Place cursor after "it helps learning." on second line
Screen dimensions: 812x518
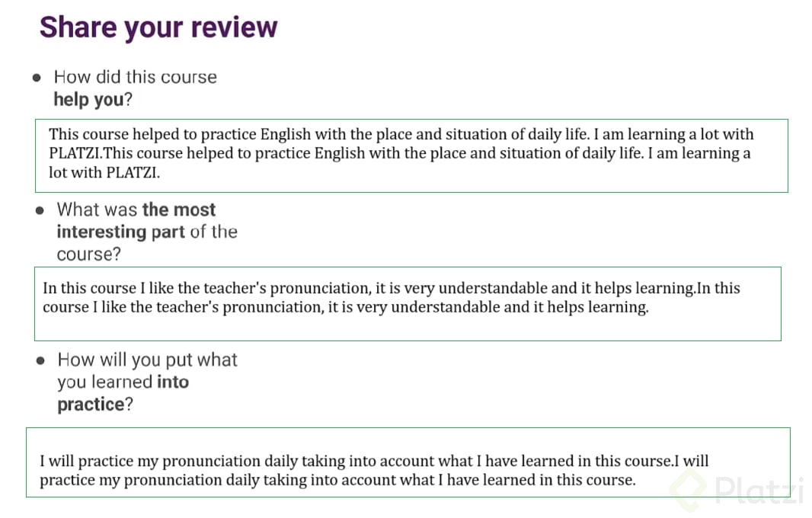point(649,307)
